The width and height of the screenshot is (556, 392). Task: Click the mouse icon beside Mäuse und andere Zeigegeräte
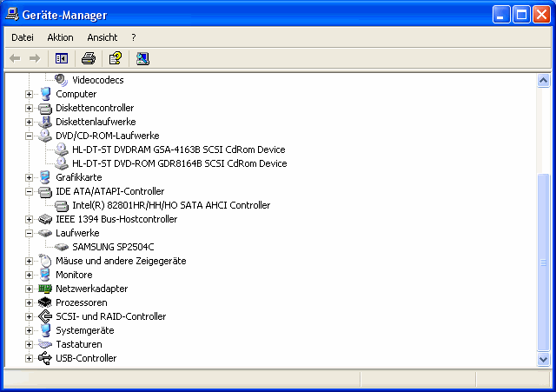[45, 261]
